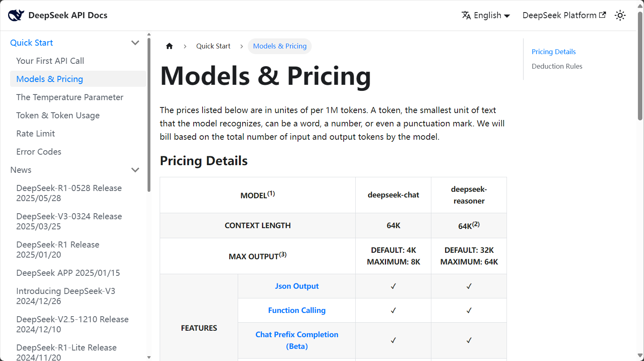Click the Json Output checkmark under deepseek-chat
This screenshot has width=644, height=361.
click(x=393, y=286)
